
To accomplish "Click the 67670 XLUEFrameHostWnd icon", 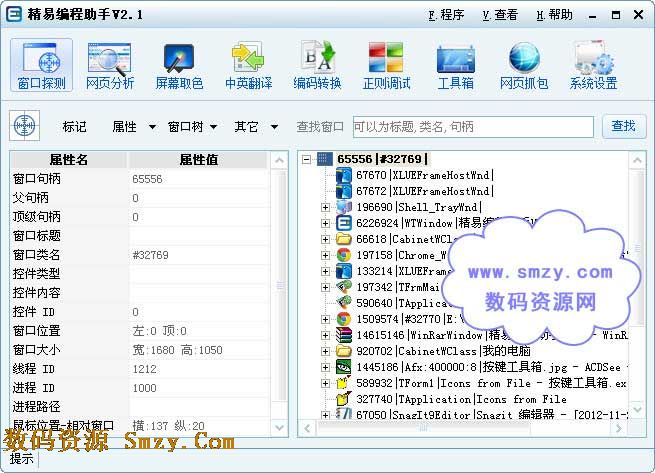I will coord(343,175).
